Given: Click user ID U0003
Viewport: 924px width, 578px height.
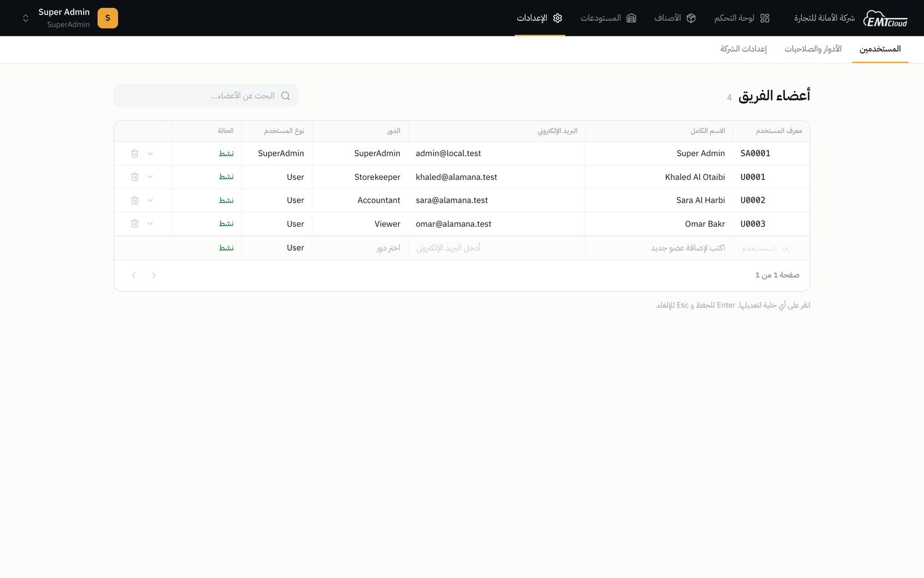Looking at the screenshot, I should tap(753, 224).
